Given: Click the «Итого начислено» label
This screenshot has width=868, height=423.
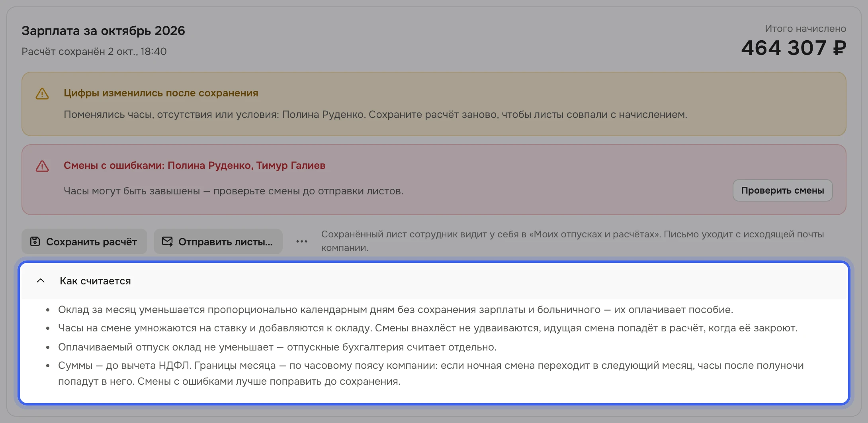Looking at the screenshot, I should [x=805, y=29].
